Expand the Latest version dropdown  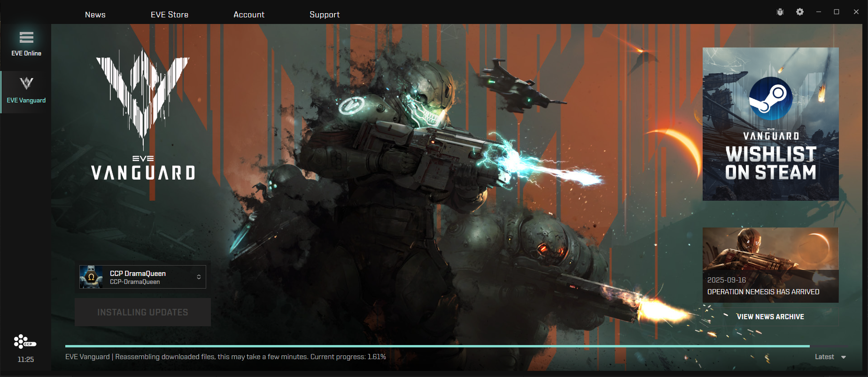[x=830, y=357]
